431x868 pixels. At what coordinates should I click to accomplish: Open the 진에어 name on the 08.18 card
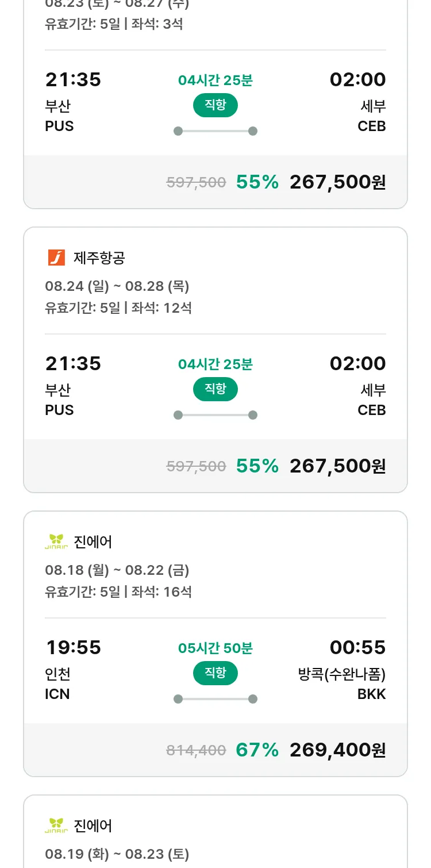[x=93, y=541]
